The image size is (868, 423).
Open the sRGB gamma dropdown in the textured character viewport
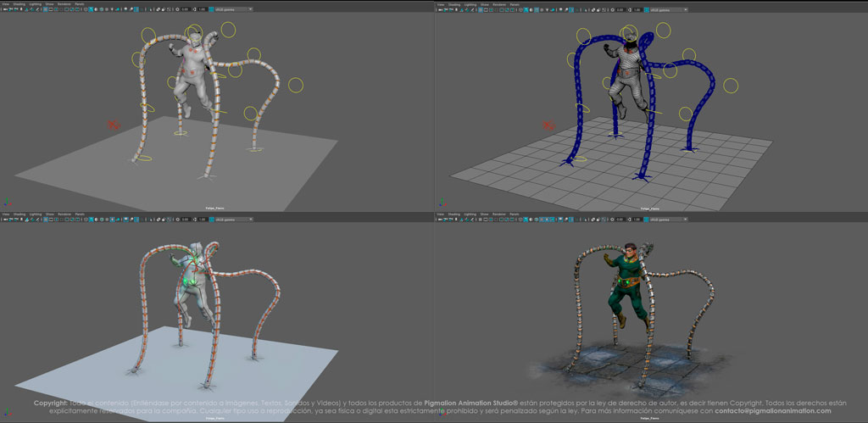point(670,220)
